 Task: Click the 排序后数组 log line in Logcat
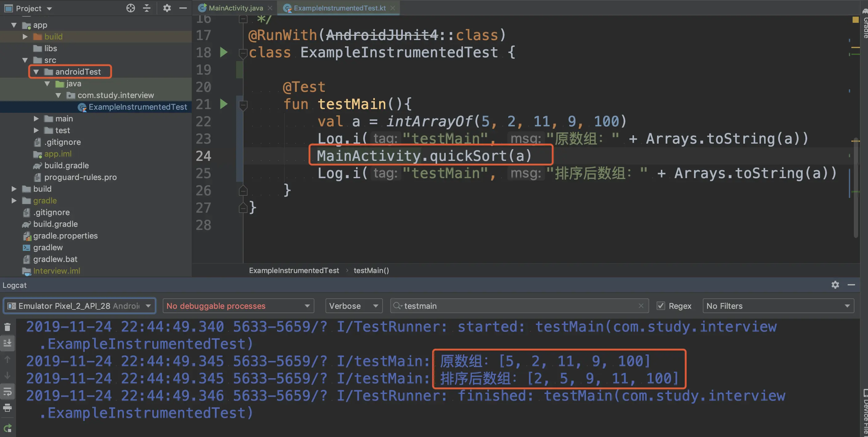[x=352, y=378]
